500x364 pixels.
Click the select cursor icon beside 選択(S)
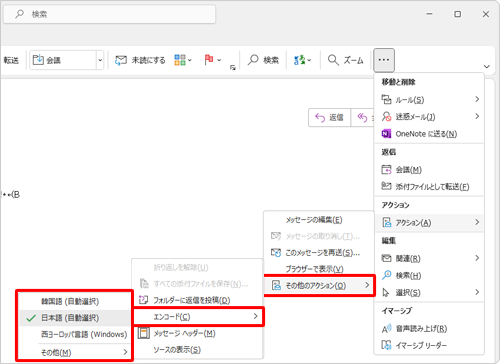[386, 293]
